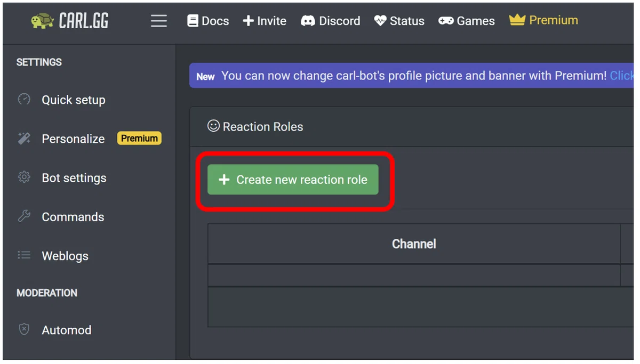
Task: Toggle the hamburger sidebar menu icon
Action: coord(158,21)
